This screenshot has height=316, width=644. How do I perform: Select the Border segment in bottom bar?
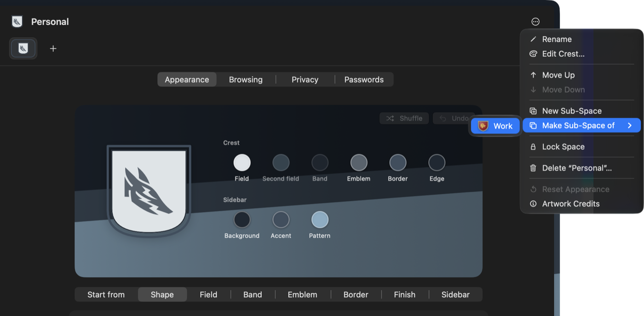pos(356,294)
